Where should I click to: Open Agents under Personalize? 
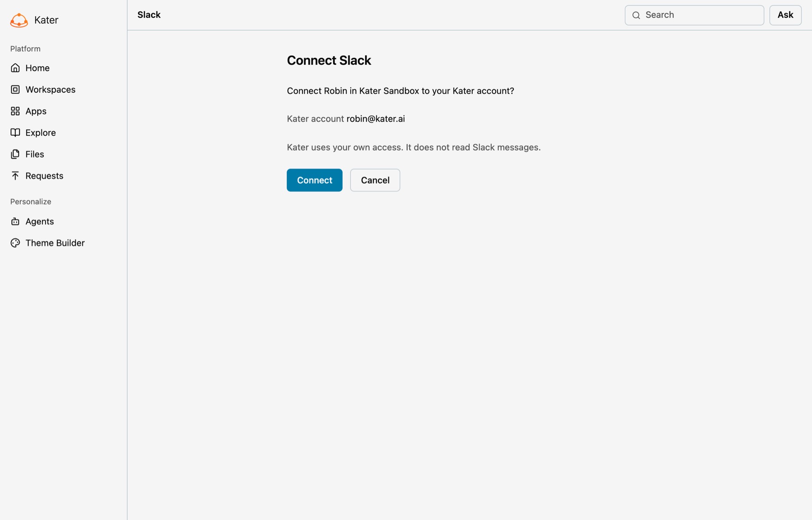pos(40,221)
